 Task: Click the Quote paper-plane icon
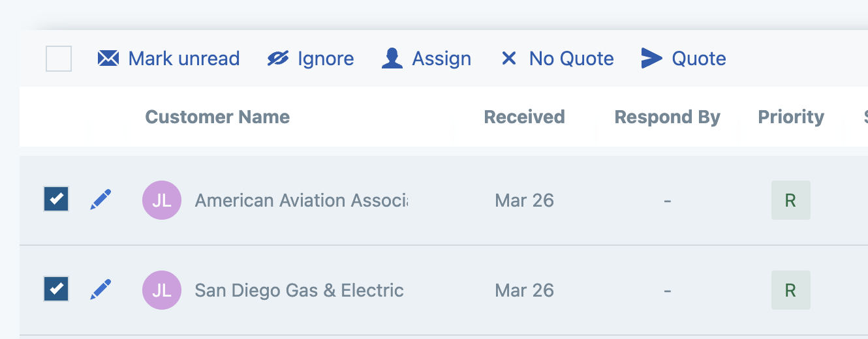click(651, 59)
